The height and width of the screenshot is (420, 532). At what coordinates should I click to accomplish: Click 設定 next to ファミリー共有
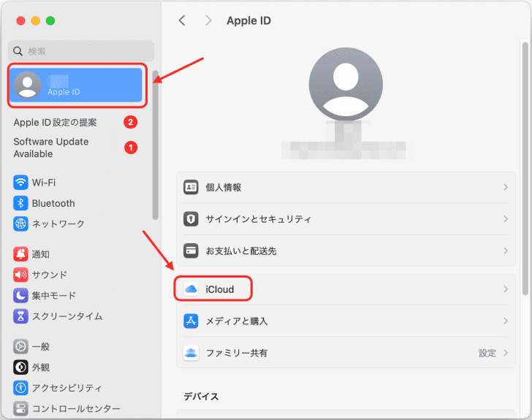click(487, 353)
